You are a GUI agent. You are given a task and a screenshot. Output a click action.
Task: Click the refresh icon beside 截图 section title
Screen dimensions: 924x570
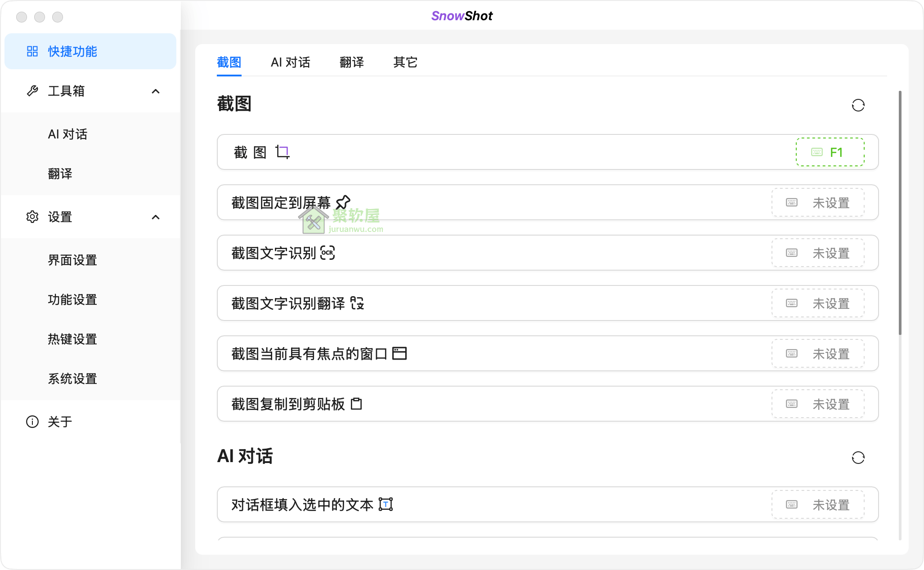click(x=858, y=105)
